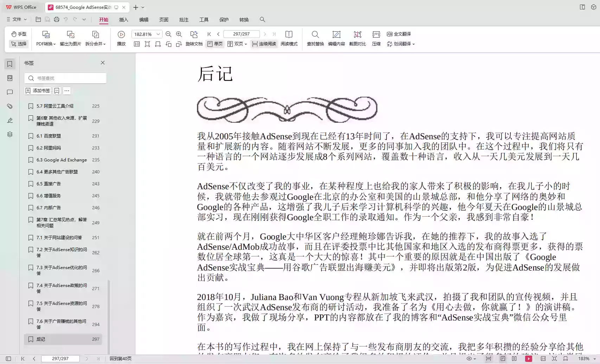Select the 播放 playback icon
This screenshot has height=364, width=600.
121,34
